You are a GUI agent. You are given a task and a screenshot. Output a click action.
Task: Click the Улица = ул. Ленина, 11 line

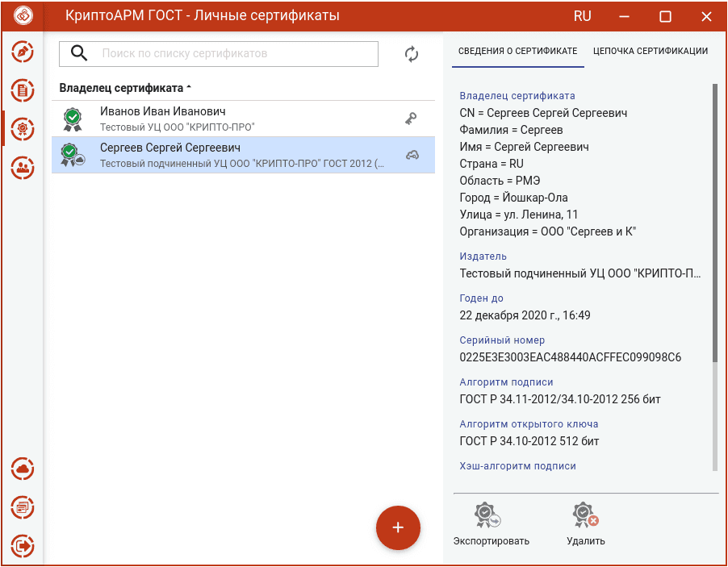(x=519, y=215)
